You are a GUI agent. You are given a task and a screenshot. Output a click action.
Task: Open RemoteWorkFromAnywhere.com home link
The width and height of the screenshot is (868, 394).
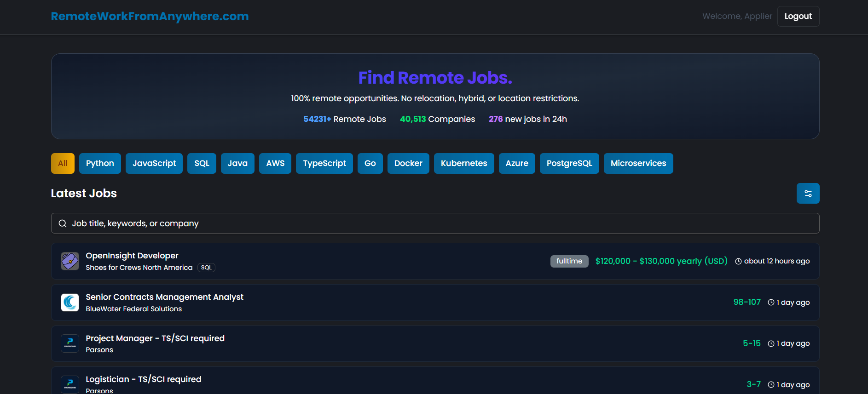(x=150, y=16)
